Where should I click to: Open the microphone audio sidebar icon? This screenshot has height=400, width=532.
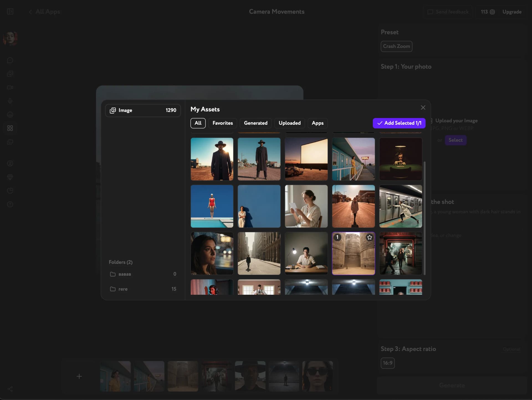coord(10,101)
